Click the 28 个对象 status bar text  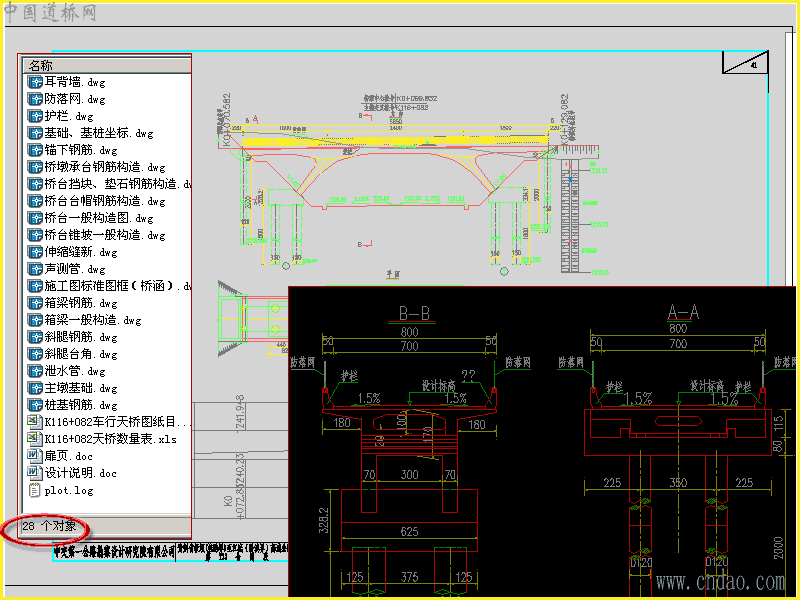[49, 526]
